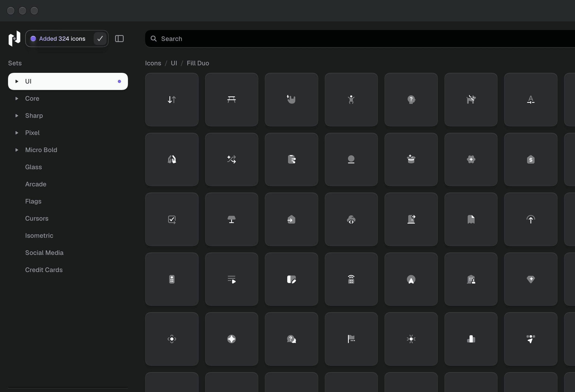Select the Credit Cards set
The height and width of the screenshot is (392, 575).
pyautogui.click(x=68, y=270)
